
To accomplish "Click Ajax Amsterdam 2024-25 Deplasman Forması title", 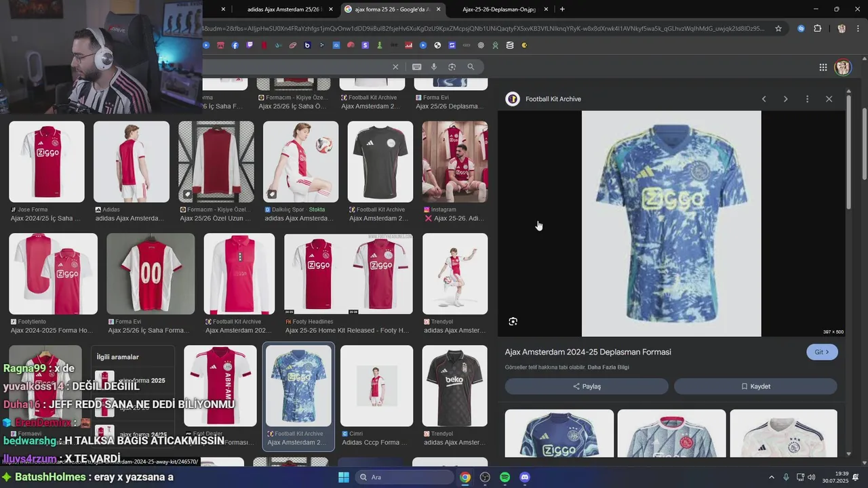I will (x=588, y=352).
